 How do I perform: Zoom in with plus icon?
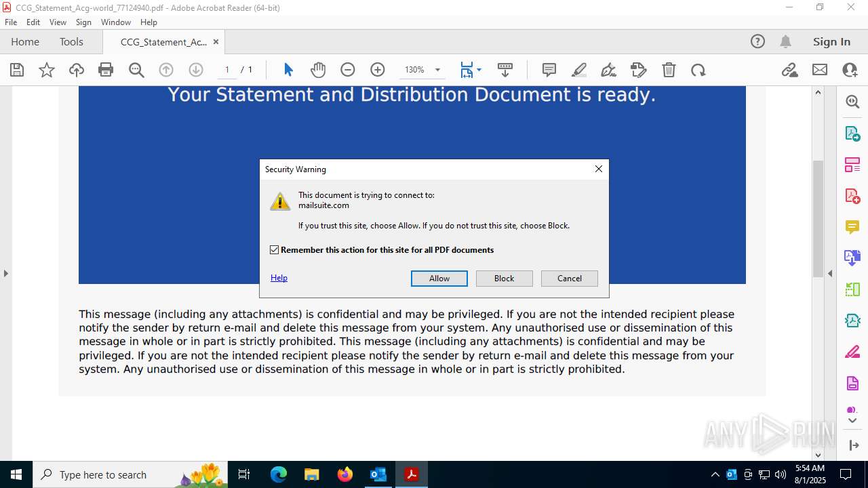[378, 70]
